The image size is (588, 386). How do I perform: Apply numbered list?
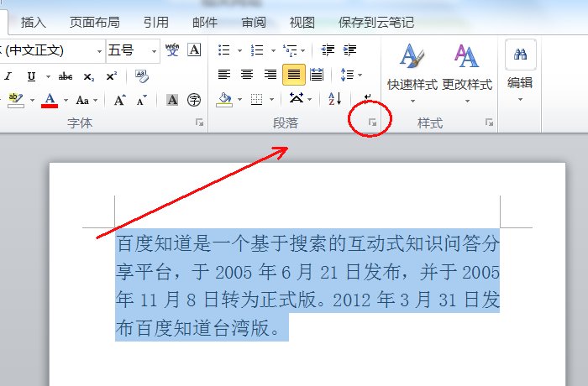coord(257,50)
